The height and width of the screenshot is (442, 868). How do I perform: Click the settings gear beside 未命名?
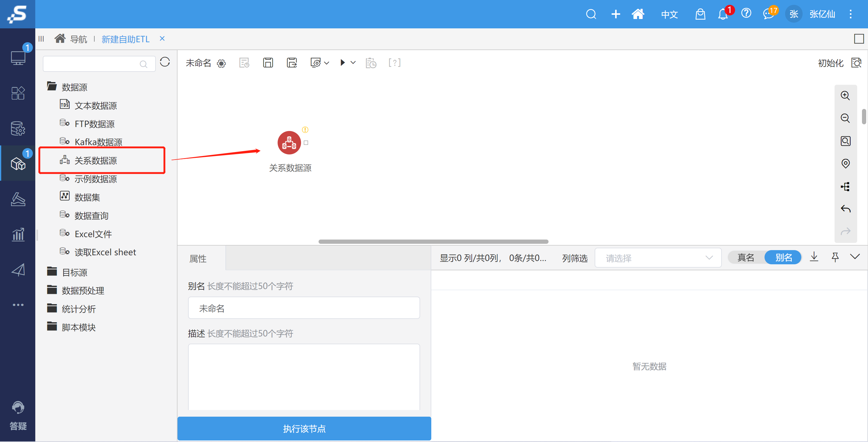[221, 63]
